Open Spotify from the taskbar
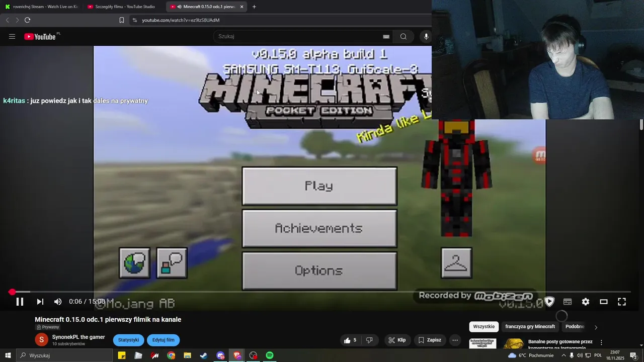Screen dimensions: 644x362 pyautogui.click(x=270, y=355)
